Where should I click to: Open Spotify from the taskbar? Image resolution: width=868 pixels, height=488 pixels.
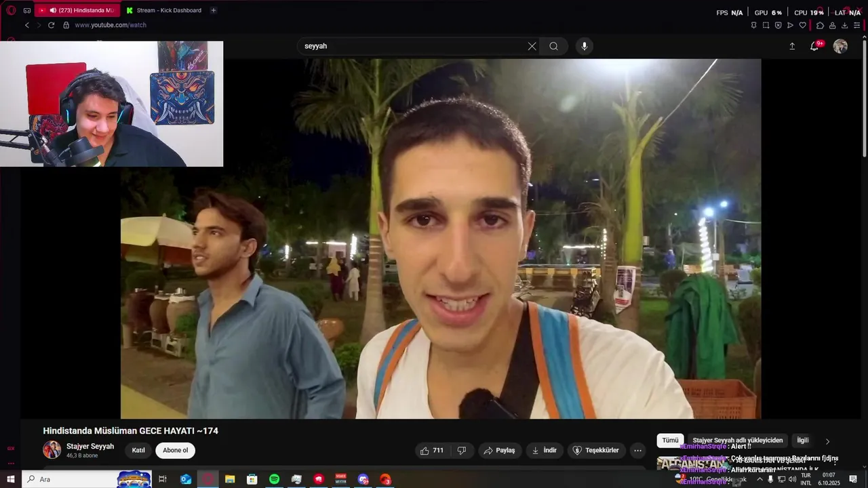click(274, 479)
